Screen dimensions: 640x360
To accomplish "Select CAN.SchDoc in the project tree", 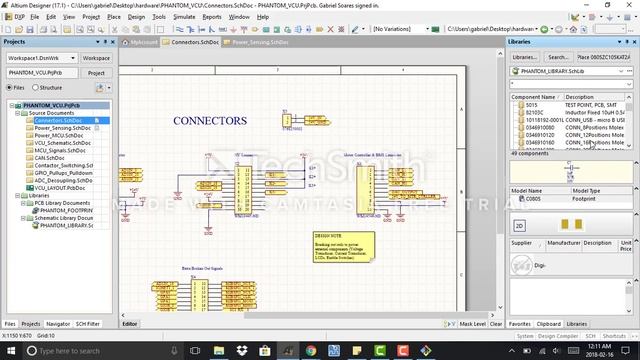I will [x=49, y=158].
